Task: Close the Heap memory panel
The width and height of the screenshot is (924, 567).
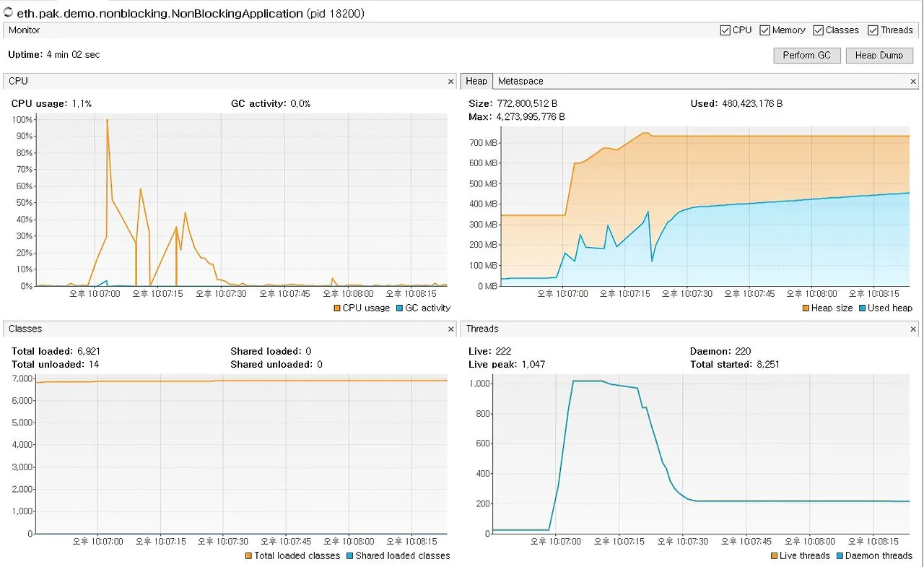Action: point(914,82)
